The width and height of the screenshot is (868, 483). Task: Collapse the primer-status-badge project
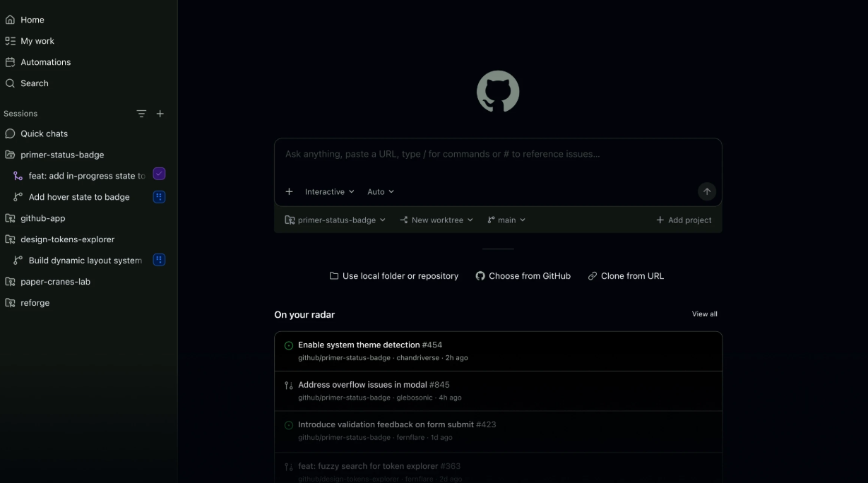click(x=62, y=155)
